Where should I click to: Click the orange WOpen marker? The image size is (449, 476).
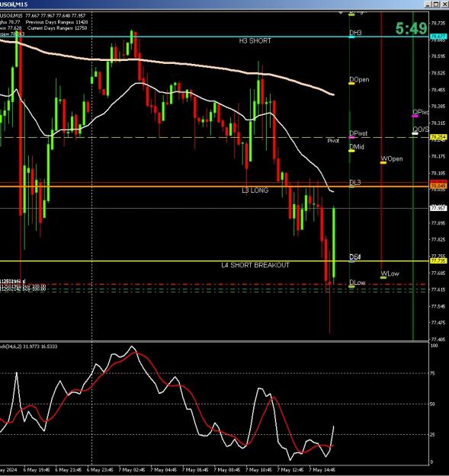pos(383,163)
